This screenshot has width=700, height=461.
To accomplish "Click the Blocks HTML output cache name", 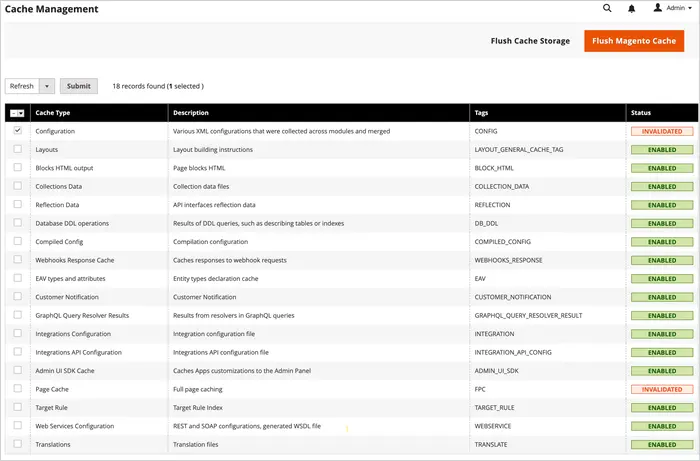I will (x=64, y=168).
